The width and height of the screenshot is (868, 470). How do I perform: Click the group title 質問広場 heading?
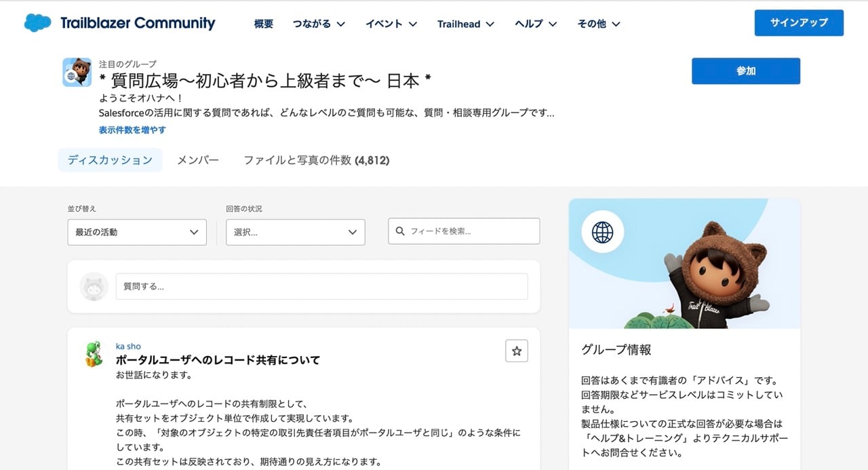pos(265,81)
